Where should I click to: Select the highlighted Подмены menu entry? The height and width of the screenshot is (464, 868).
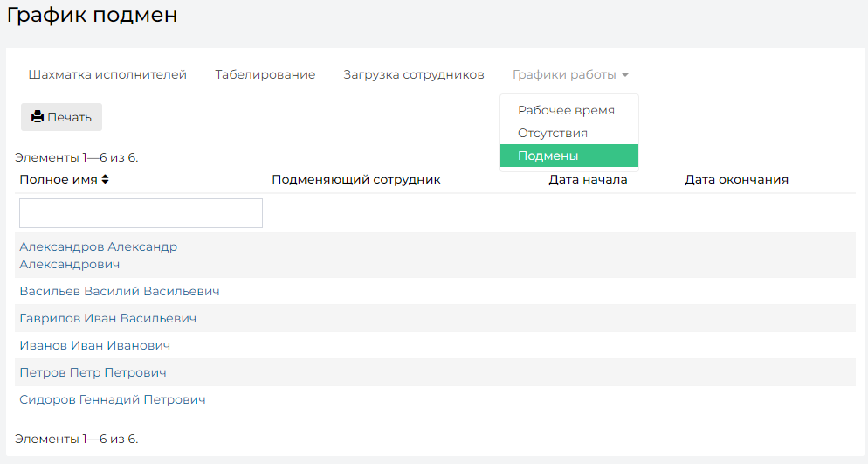(x=569, y=156)
